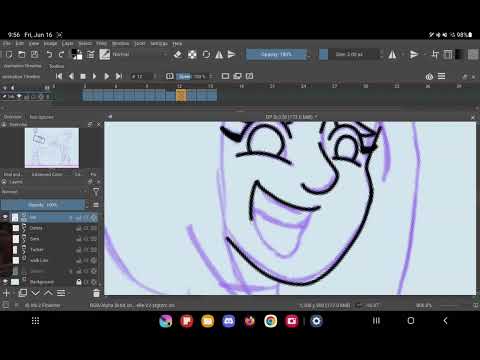This screenshot has height=360, width=480.
Task: Jump to first animation frame
Action: tap(59, 76)
